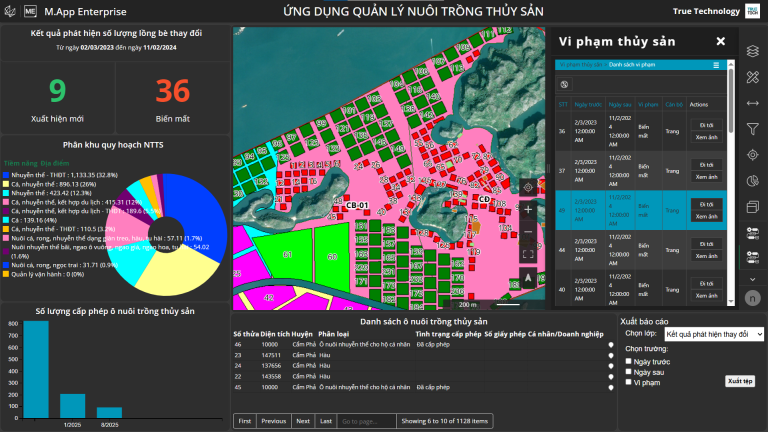Click the map zoom-out minus button

pyautogui.click(x=528, y=232)
